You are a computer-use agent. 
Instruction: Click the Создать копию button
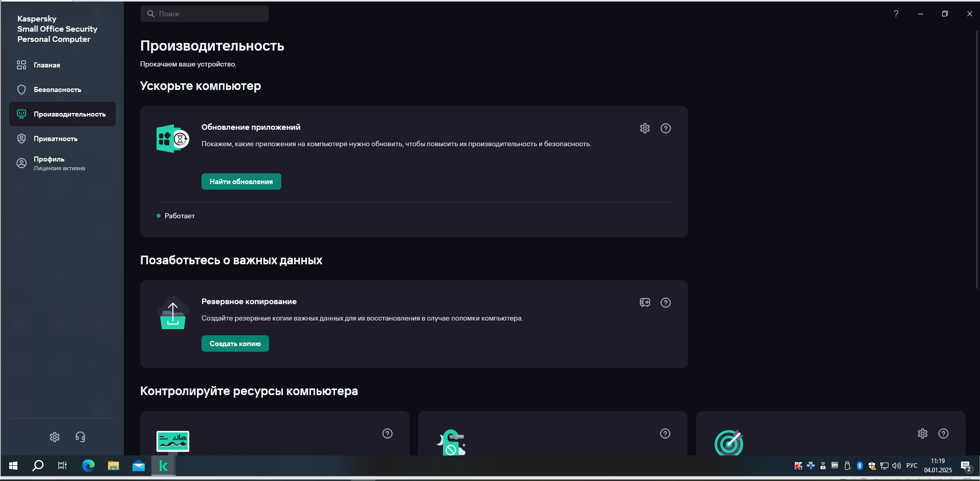click(235, 343)
